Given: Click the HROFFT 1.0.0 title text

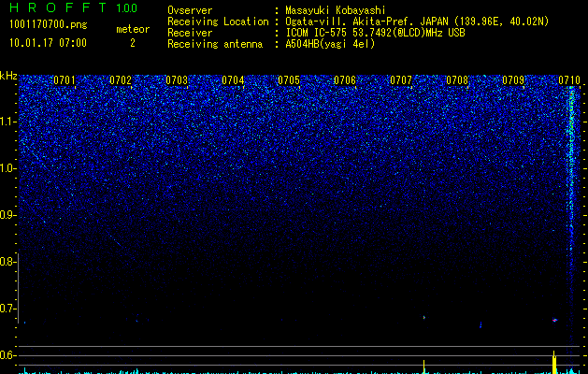Looking at the screenshot, I should click(74, 7).
